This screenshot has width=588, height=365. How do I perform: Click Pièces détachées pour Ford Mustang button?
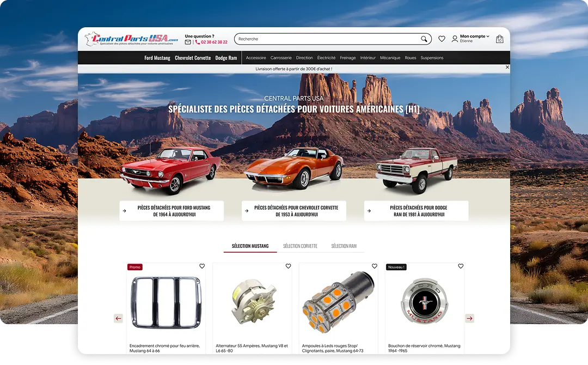tap(171, 211)
